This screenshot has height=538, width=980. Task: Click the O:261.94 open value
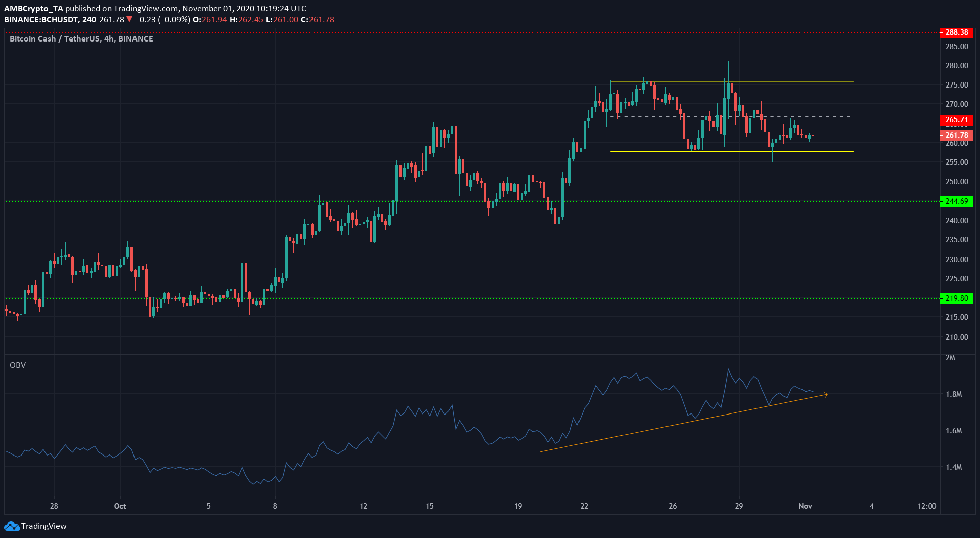click(x=209, y=20)
